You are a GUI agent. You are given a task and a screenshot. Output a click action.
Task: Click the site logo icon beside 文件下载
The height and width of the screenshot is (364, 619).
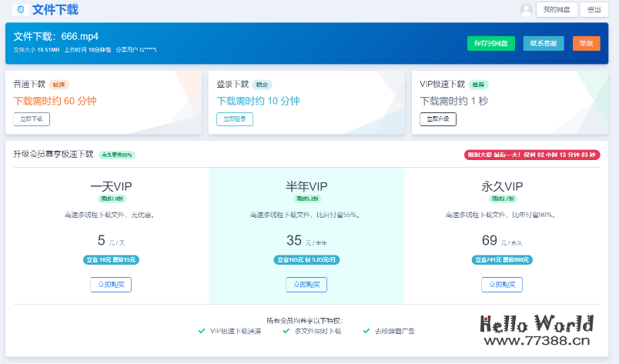pyautogui.click(x=21, y=9)
